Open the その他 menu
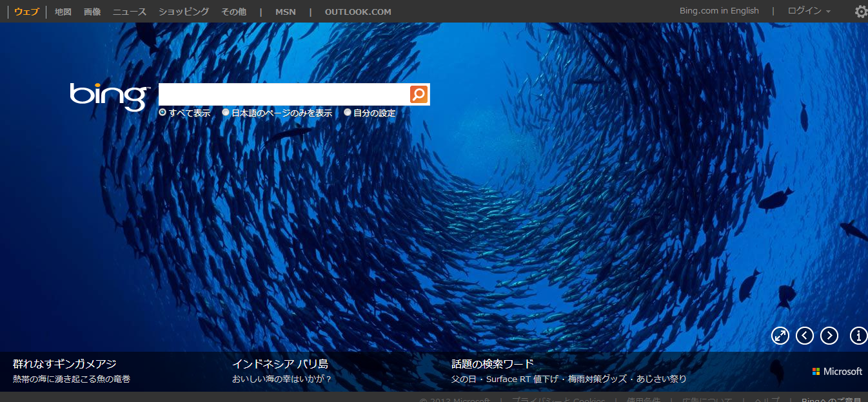 point(233,12)
